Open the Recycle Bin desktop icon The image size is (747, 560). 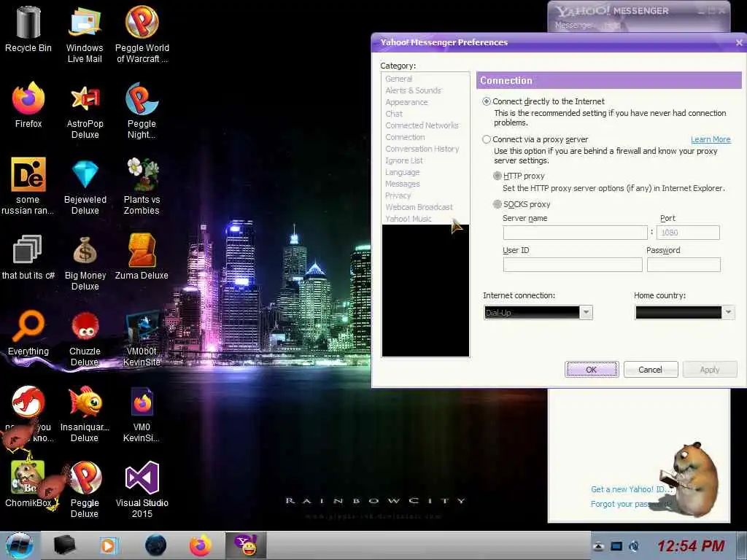[28, 29]
